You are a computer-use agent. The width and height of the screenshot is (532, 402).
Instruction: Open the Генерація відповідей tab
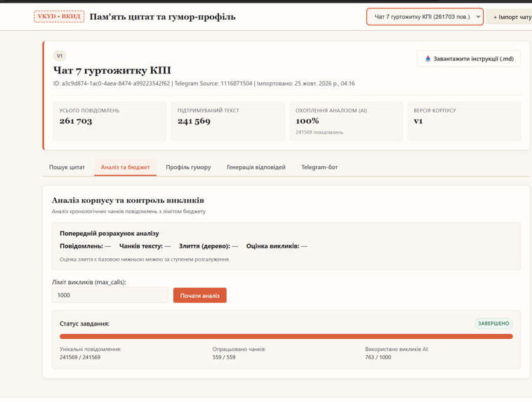pyautogui.click(x=255, y=167)
